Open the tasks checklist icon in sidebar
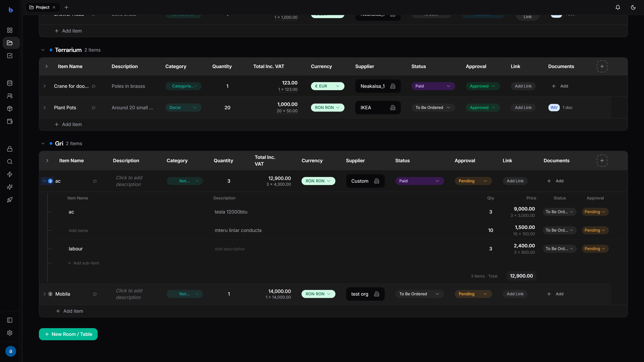 (10, 56)
